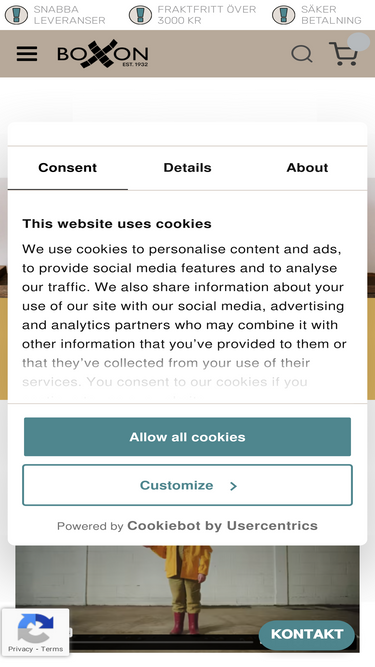This screenshot has width=375, height=667.
Task: Open the About tab
Action: click(x=307, y=168)
